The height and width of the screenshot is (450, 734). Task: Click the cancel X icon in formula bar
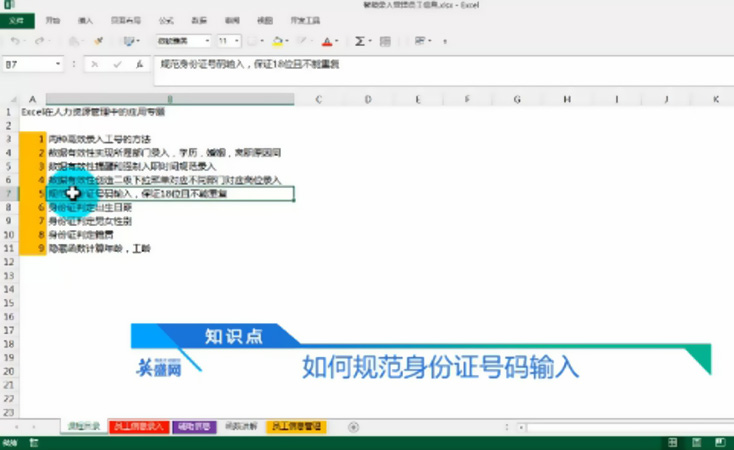pos(95,64)
